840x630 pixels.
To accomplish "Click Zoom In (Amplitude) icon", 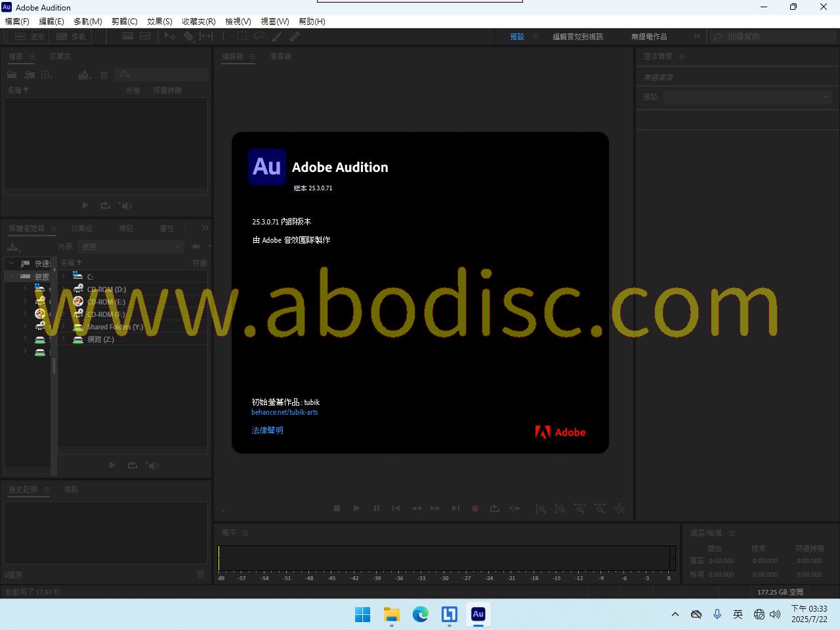I will tap(540, 508).
